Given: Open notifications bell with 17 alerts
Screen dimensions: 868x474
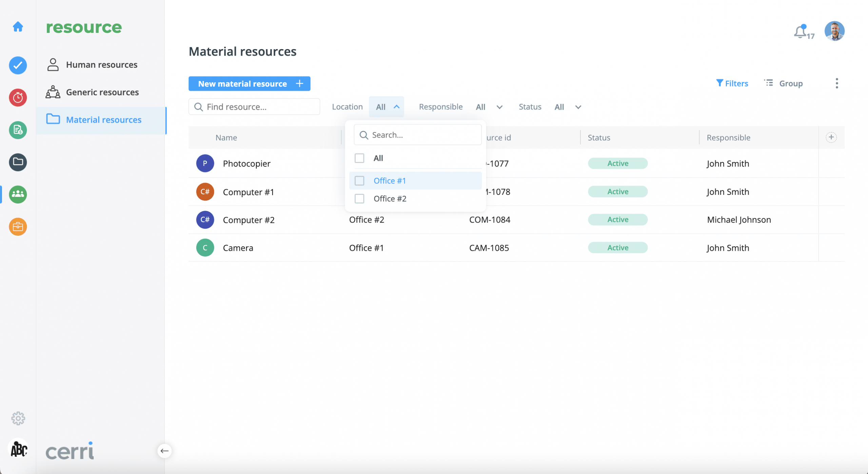Looking at the screenshot, I should coord(801,32).
